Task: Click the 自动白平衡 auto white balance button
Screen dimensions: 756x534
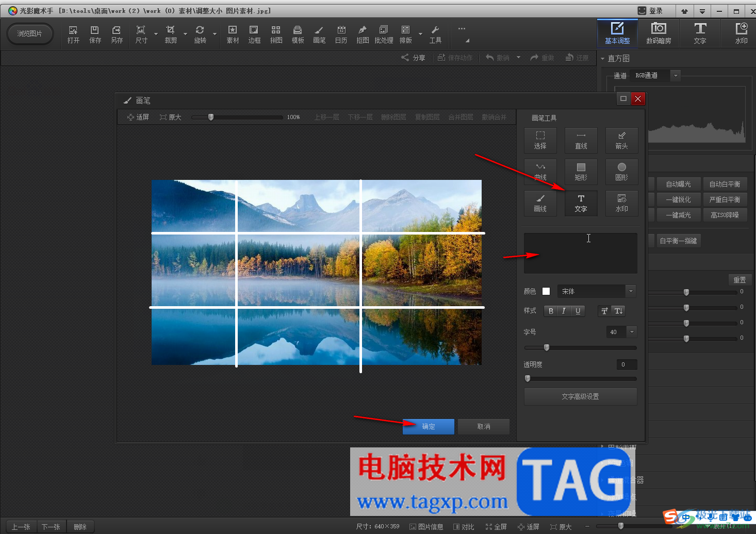Action: coord(725,184)
